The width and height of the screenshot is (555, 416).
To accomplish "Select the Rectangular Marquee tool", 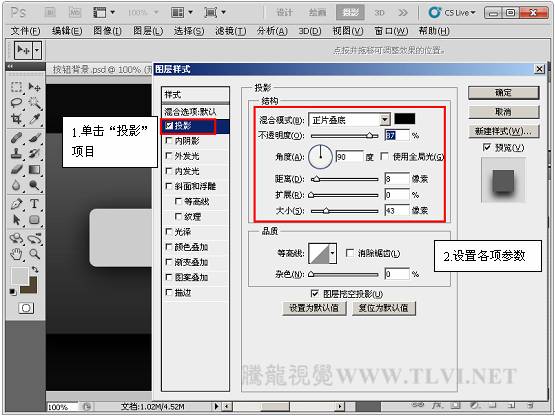I will [16, 87].
